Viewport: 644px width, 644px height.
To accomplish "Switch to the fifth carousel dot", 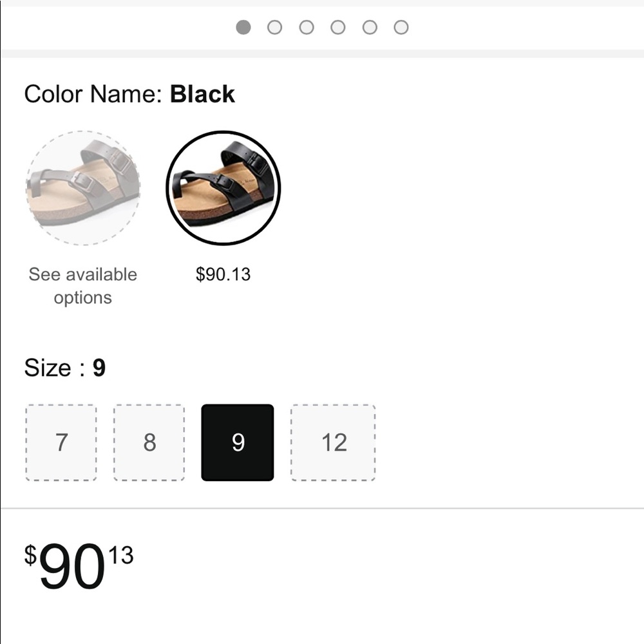I will [x=370, y=27].
